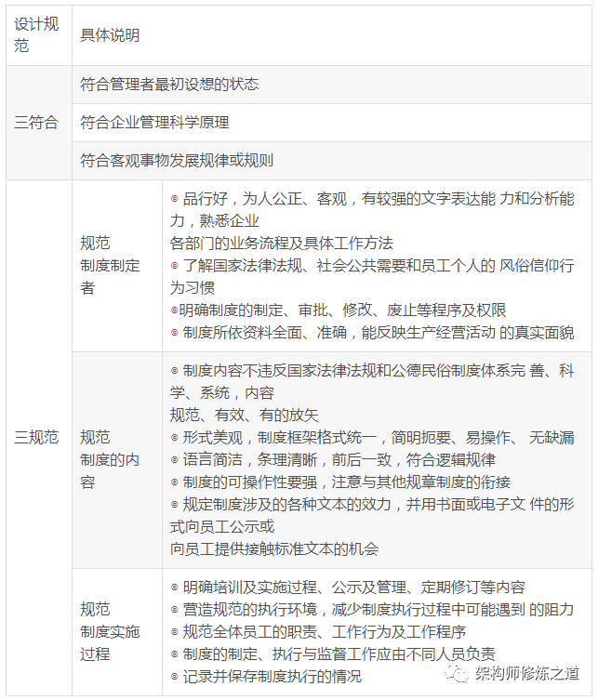Click the line beginning '制度的可操作性要强'
The image size is (598, 700).
point(340,482)
